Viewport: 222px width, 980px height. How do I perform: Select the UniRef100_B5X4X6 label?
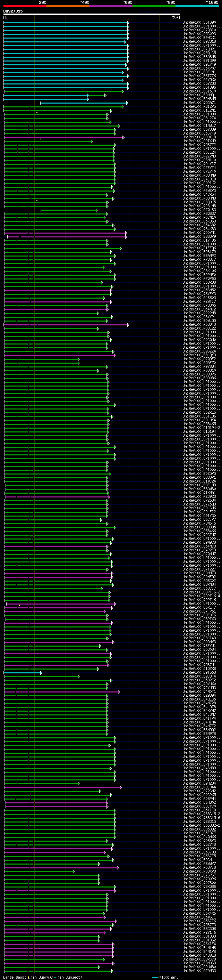point(199,913)
